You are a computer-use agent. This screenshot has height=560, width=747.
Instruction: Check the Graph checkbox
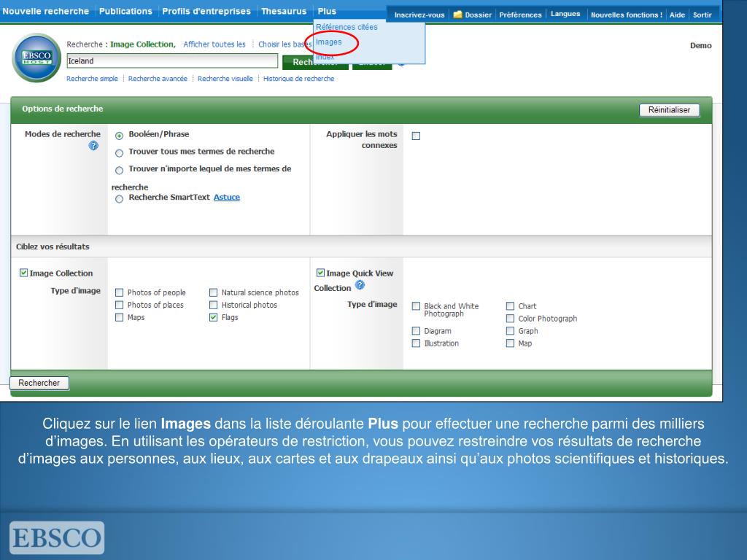pos(510,330)
